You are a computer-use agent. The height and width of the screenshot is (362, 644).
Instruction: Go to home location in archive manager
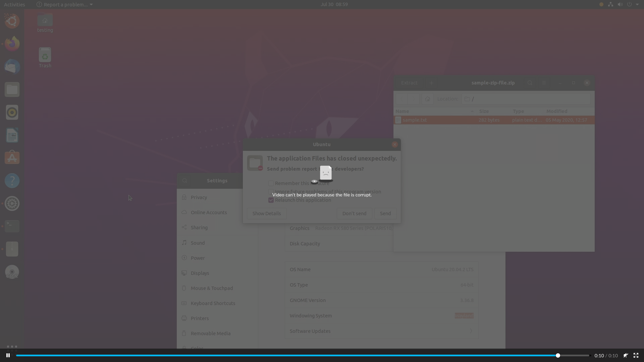click(x=427, y=99)
